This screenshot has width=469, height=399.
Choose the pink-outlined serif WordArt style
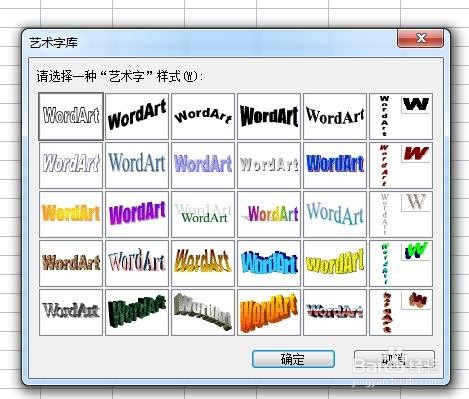click(137, 263)
